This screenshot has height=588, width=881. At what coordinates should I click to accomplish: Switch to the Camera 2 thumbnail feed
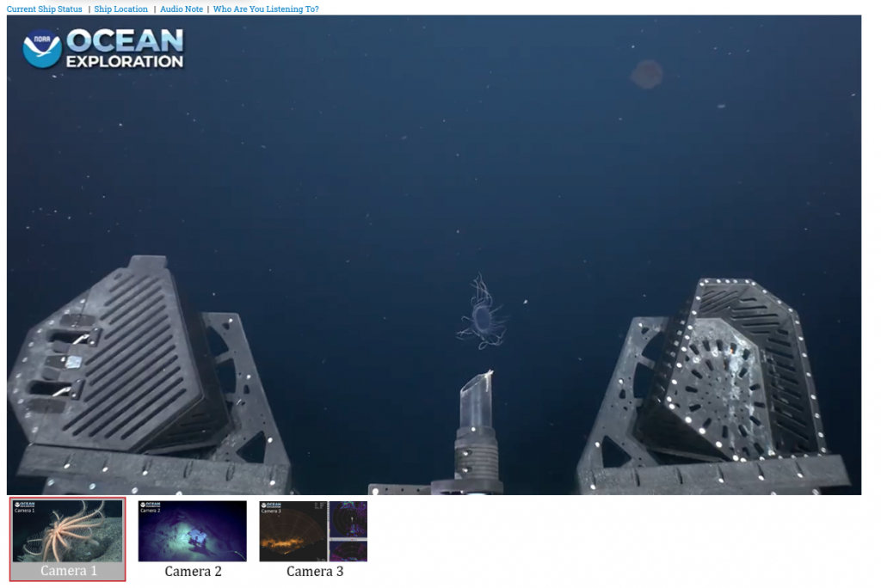(193, 531)
